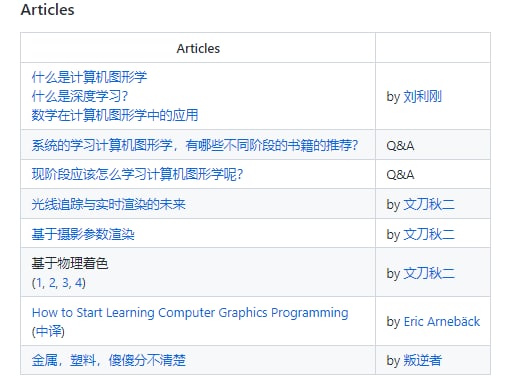Open 现阶段应该怎么学习计算机图形学呢? link
The width and height of the screenshot is (511, 392).
tap(137, 174)
